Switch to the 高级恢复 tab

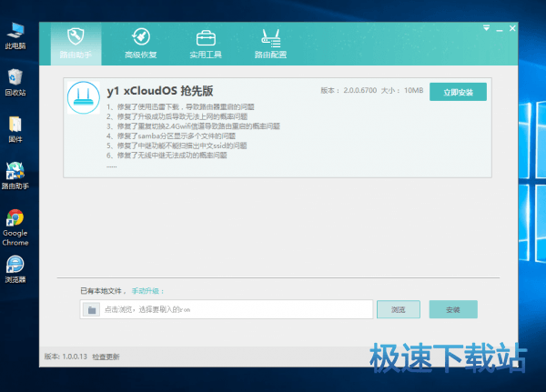pyautogui.click(x=141, y=44)
